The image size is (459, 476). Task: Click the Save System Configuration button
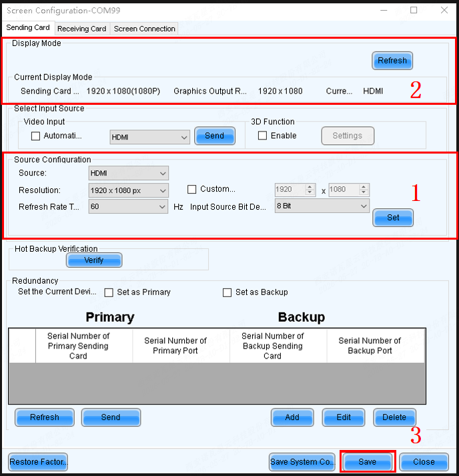pos(302,462)
